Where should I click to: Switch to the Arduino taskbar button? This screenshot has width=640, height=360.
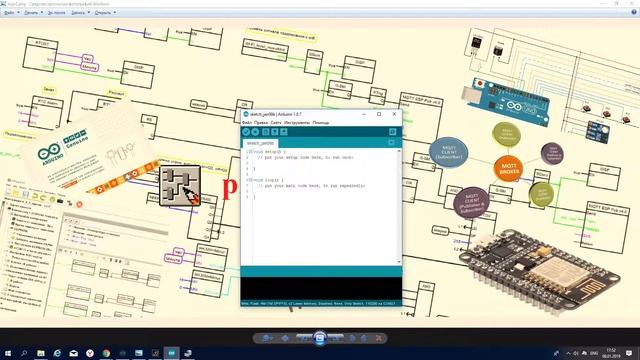(171, 353)
